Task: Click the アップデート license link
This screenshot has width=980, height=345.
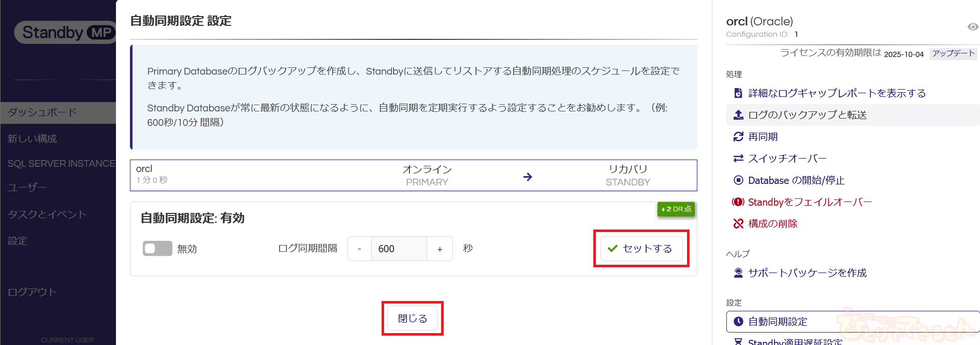Action: (x=953, y=54)
